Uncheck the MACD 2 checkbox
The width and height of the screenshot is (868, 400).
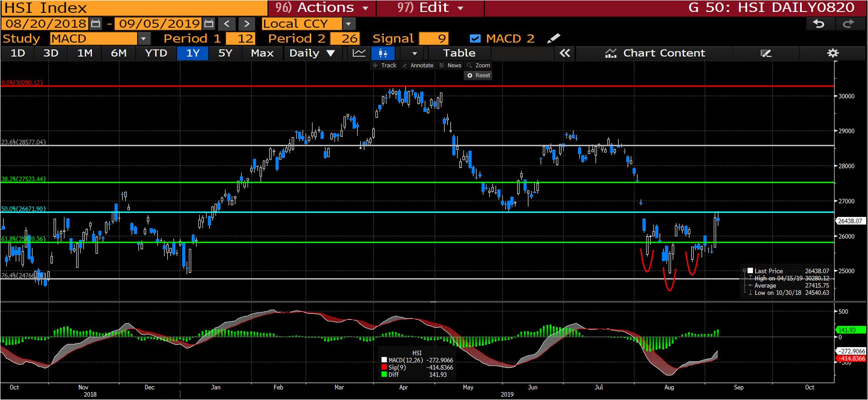pyautogui.click(x=475, y=39)
